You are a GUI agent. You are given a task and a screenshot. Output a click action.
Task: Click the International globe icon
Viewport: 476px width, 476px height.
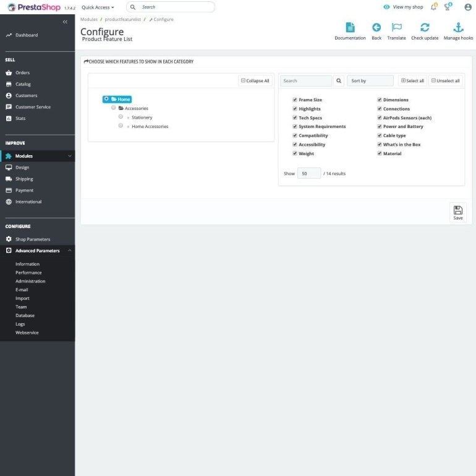[x=9, y=202]
